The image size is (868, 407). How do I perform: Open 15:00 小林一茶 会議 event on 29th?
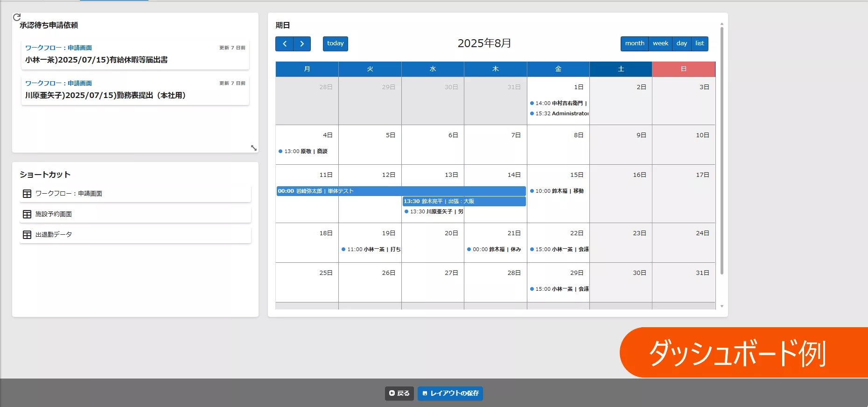(x=558, y=289)
